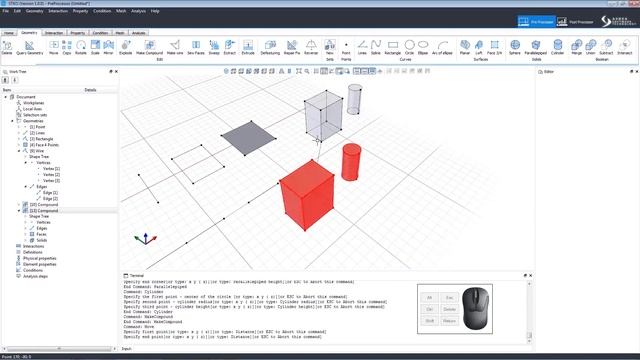
Task: Collapse the selected [13] Compound node
Action: click(19, 211)
